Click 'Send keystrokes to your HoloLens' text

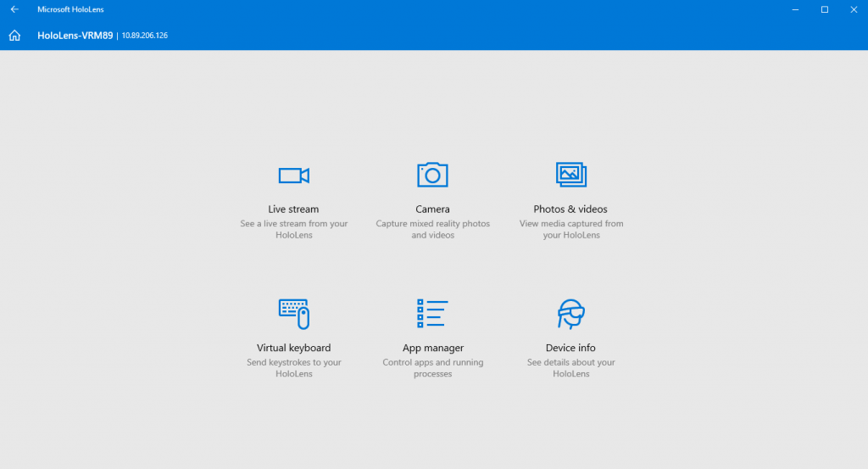[x=294, y=368]
